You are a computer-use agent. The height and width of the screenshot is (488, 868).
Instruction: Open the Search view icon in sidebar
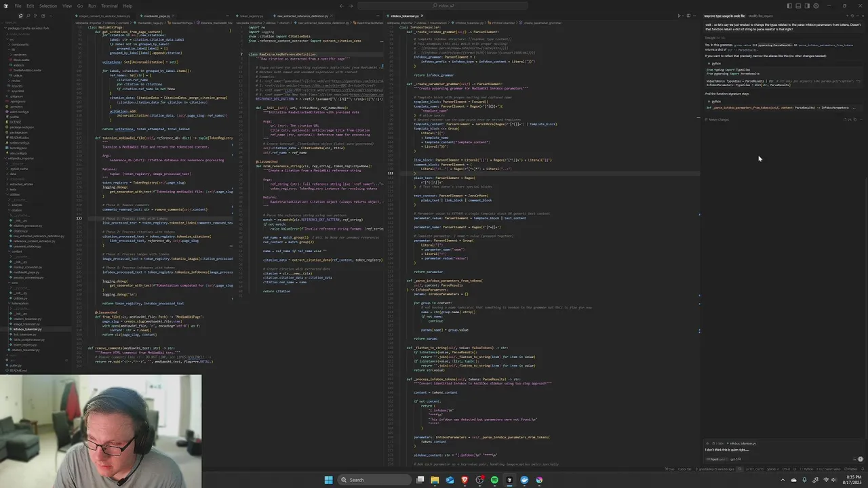pyautogui.click(x=28, y=16)
